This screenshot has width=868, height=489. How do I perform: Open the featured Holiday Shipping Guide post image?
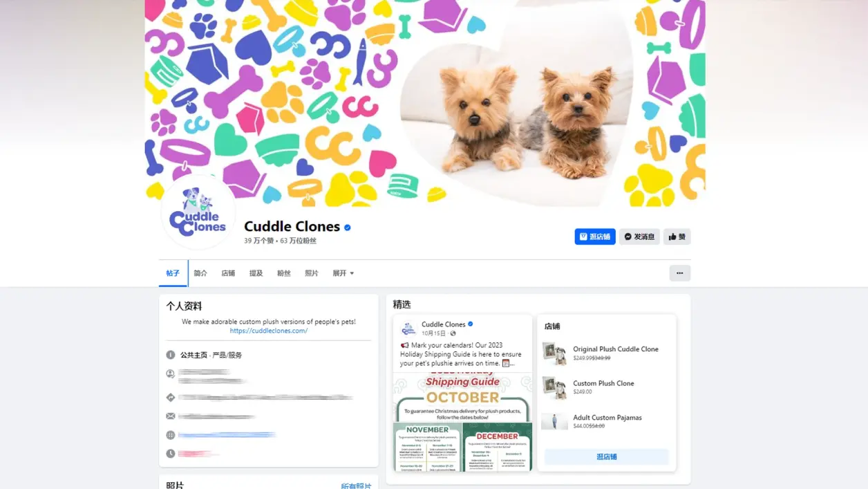tap(462, 422)
